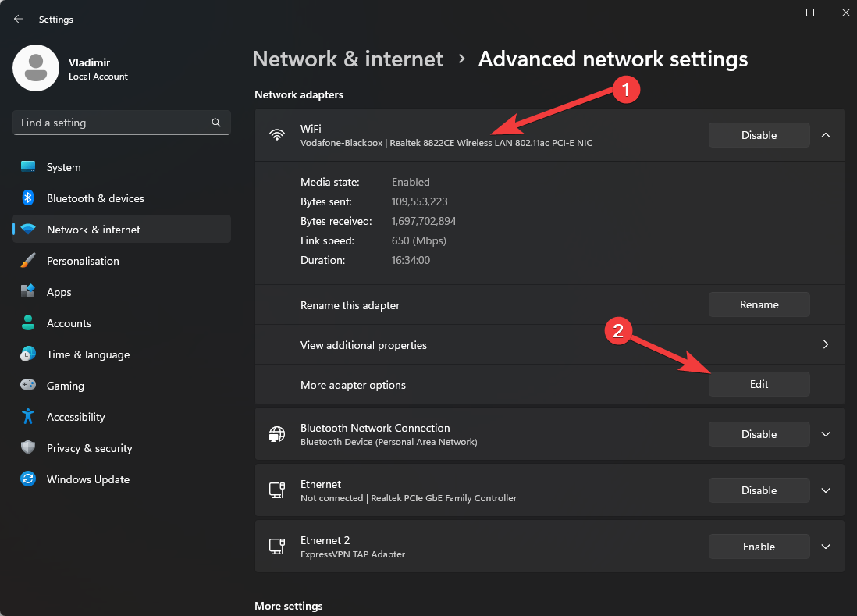Click Edit for more adapter options
This screenshot has height=616, width=857.
(759, 384)
